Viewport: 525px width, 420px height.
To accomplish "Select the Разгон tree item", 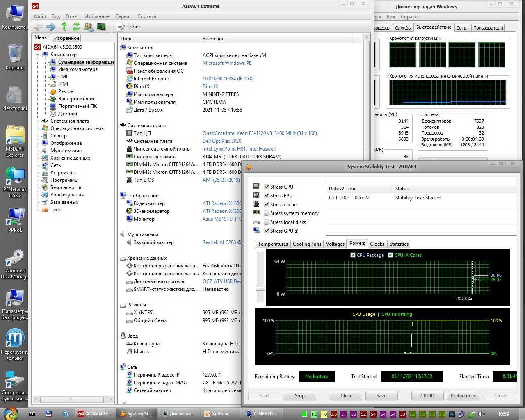I will coord(66,91).
